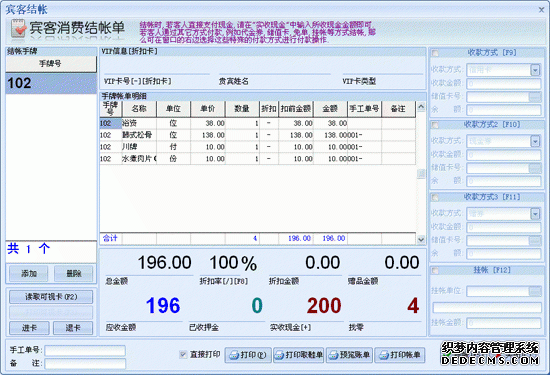Click the browse button next to 挂帐单位 field

click(535, 291)
